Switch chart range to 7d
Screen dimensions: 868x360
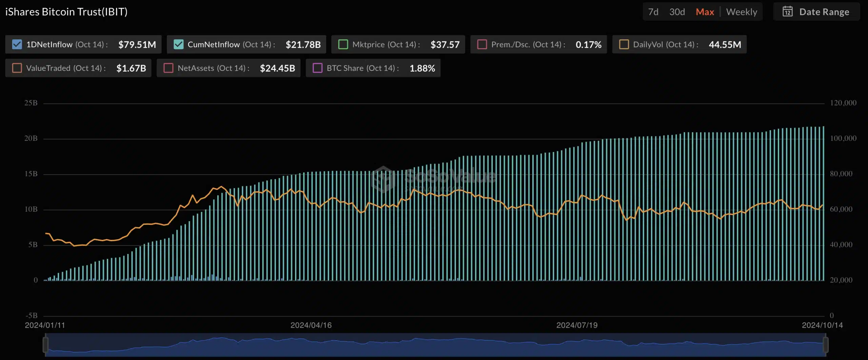(x=653, y=12)
